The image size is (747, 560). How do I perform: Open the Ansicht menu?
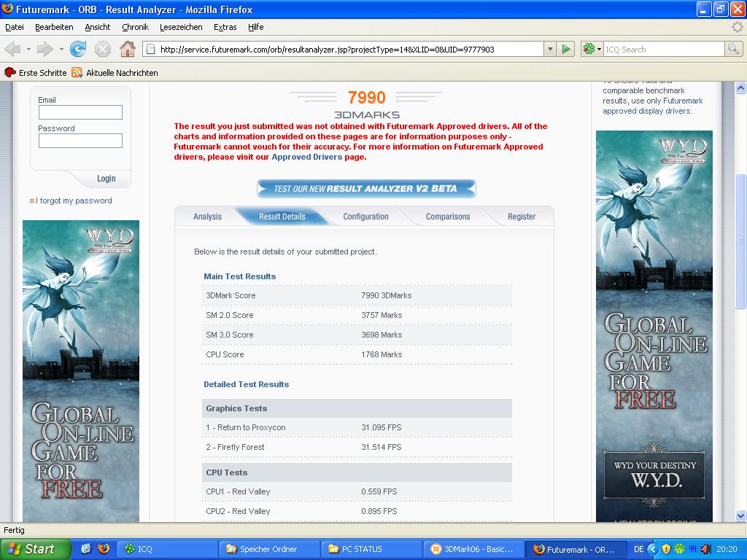tap(98, 27)
